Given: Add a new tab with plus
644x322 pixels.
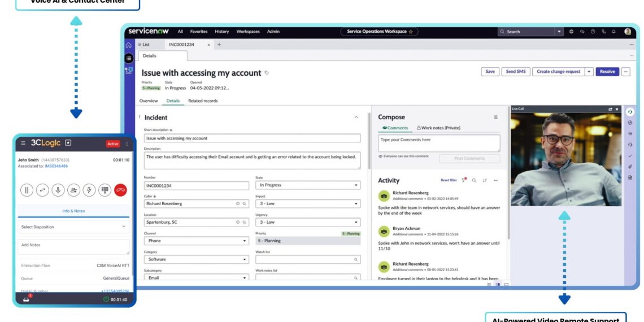Looking at the screenshot, I should pos(219,45).
